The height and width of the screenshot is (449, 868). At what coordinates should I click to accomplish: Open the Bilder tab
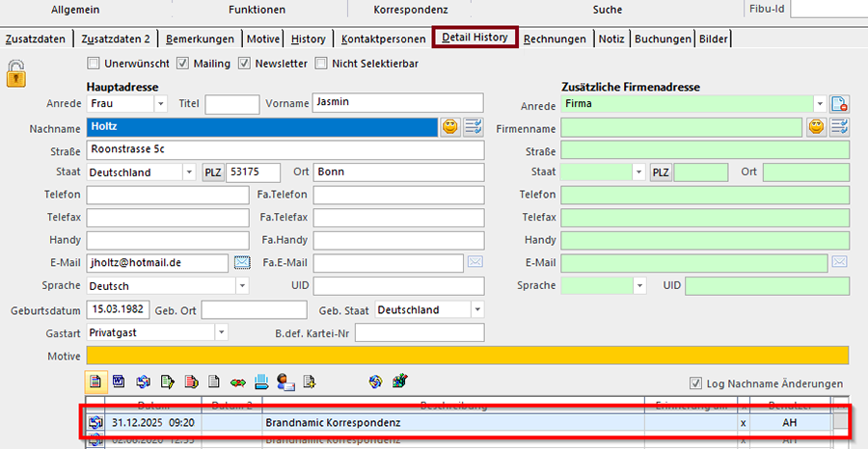click(714, 39)
